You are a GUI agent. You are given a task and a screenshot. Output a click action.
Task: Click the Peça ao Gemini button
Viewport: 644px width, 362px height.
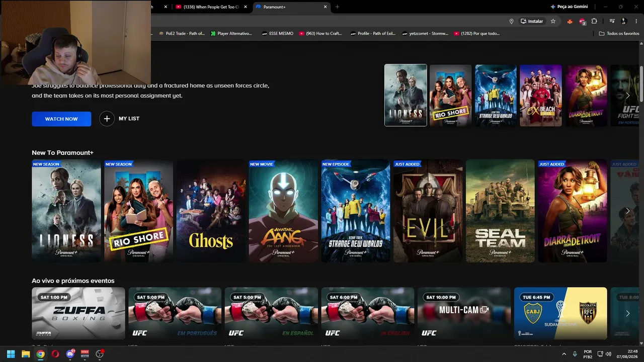(x=569, y=7)
